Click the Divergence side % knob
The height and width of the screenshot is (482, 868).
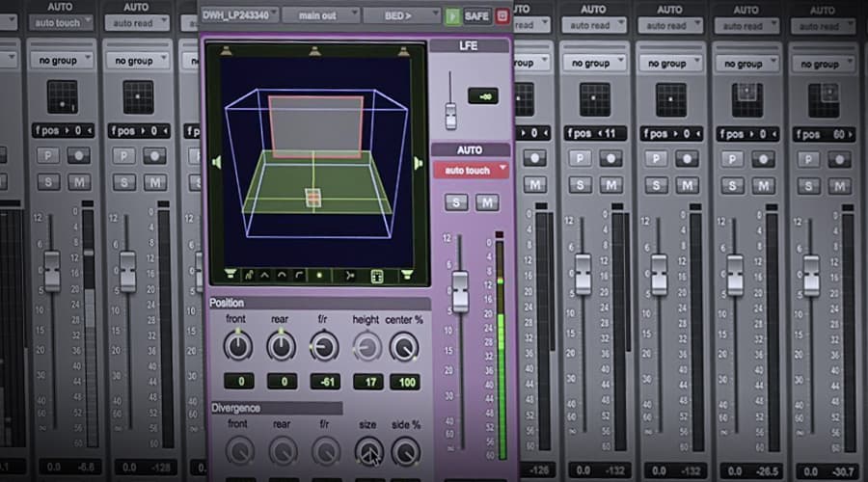coord(406,451)
